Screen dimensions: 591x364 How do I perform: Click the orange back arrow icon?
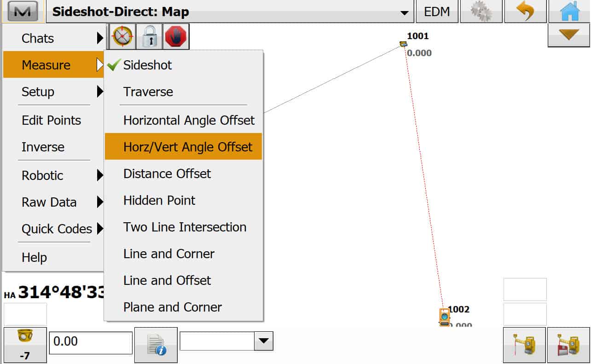tap(526, 12)
